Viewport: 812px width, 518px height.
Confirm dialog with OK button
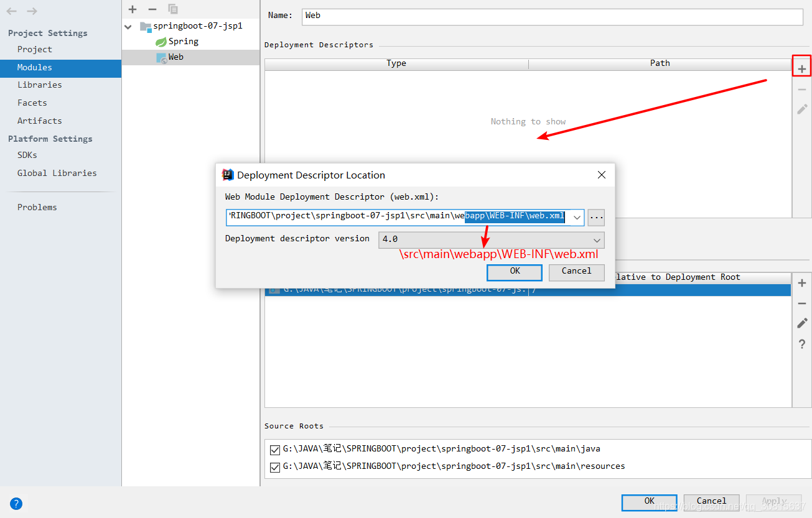(515, 272)
